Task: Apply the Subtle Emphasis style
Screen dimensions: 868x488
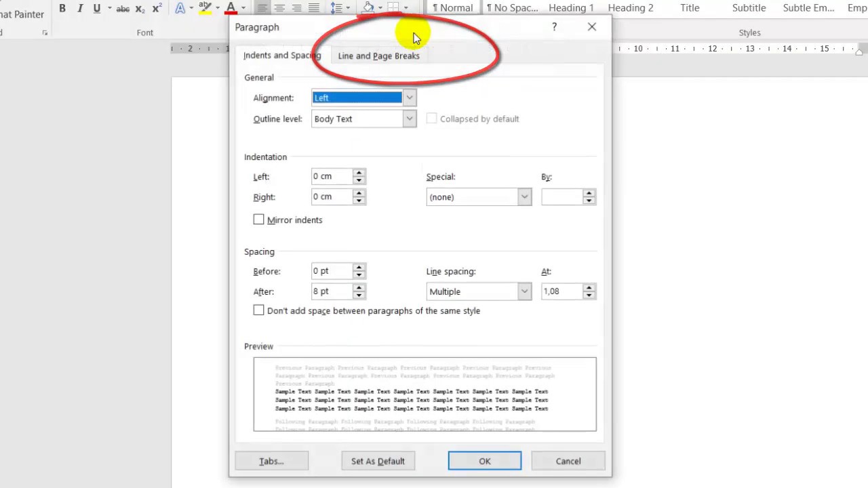Action: [808, 8]
